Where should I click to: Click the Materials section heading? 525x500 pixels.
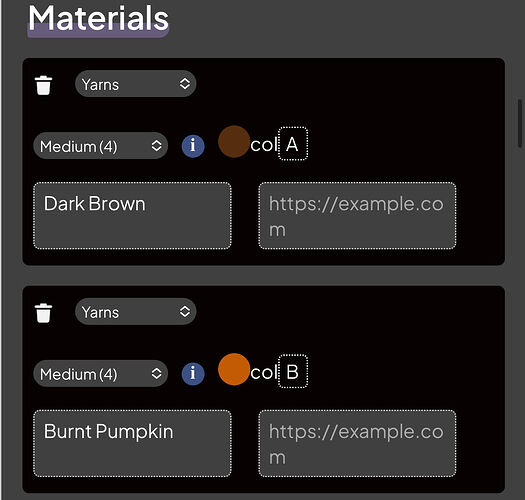tap(98, 18)
